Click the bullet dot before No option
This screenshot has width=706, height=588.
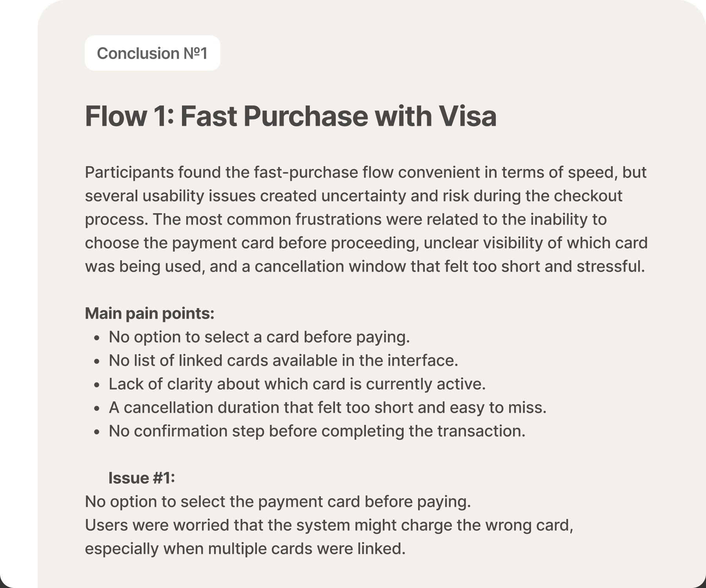coord(97,338)
